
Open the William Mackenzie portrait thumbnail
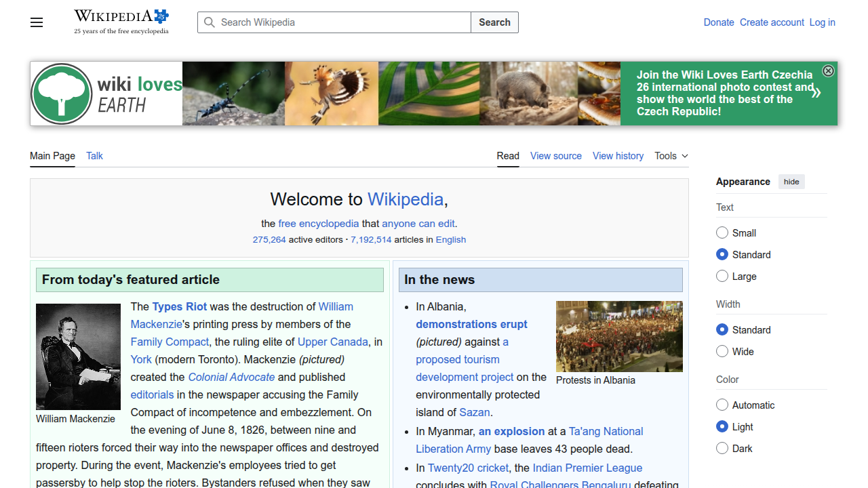point(78,357)
